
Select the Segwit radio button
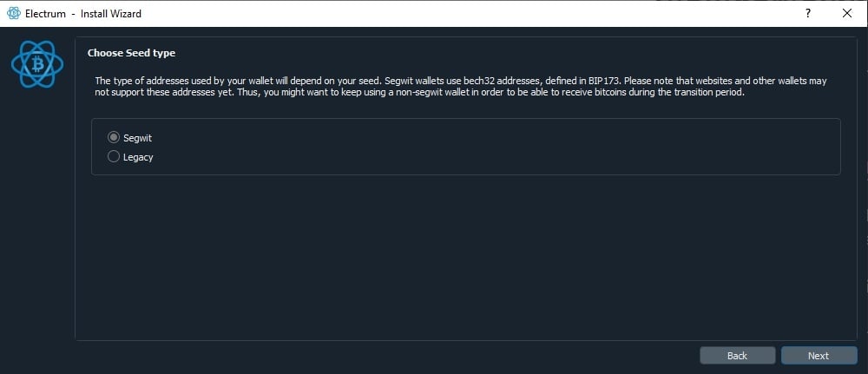point(114,137)
